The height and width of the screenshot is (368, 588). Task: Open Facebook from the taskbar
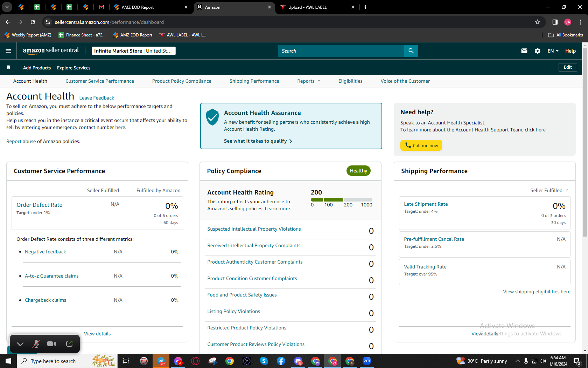(x=281, y=361)
